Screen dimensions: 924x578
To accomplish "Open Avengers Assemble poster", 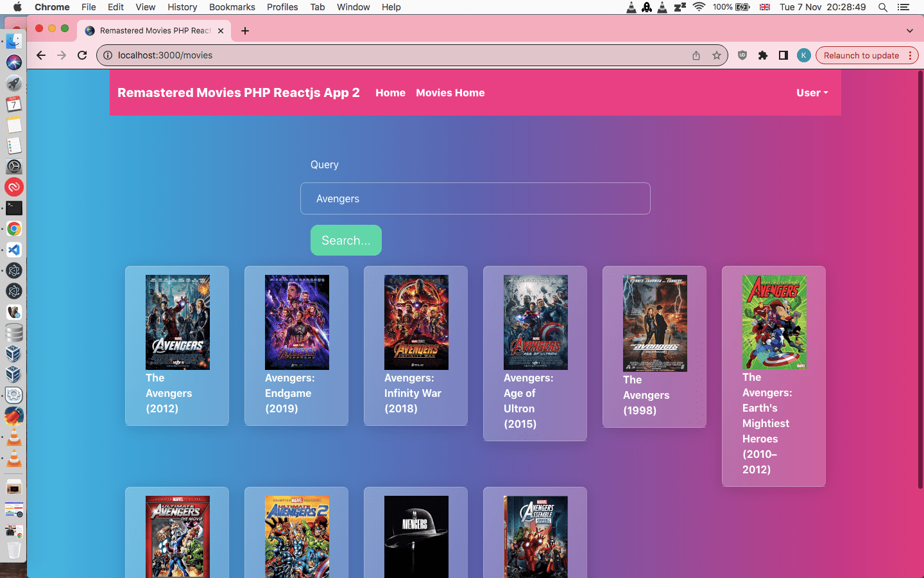I will [536, 537].
